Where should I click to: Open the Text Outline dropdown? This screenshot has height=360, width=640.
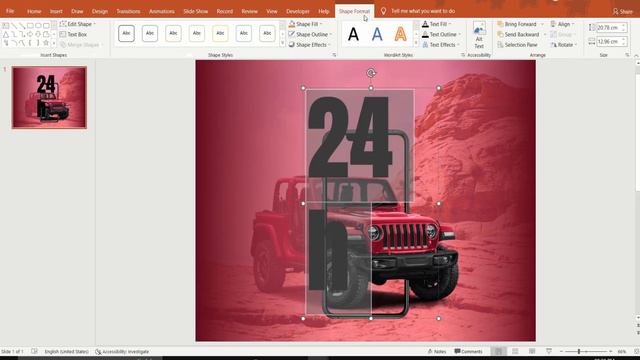441,34
